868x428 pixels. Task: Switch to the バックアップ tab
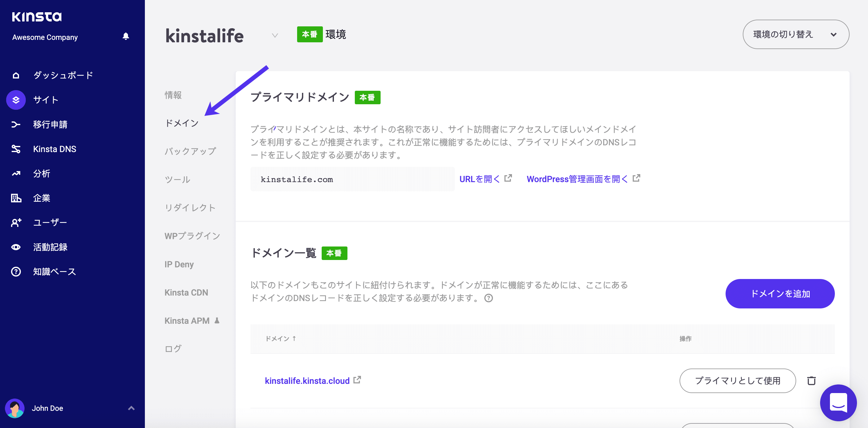pos(190,151)
